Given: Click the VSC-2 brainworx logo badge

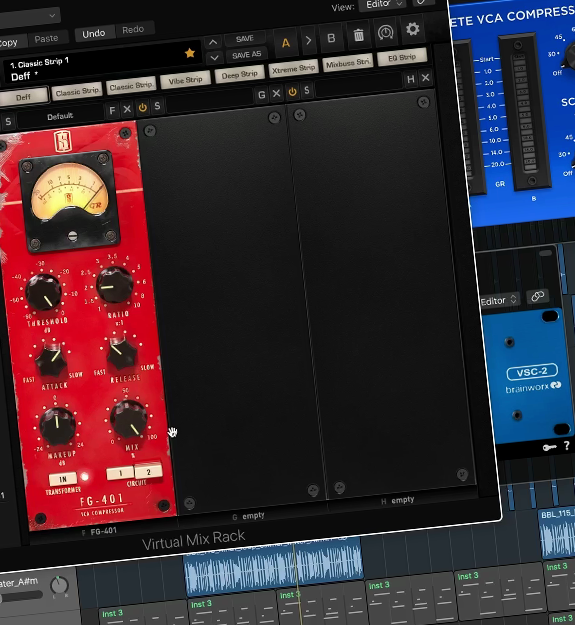Looking at the screenshot, I should pos(532,379).
